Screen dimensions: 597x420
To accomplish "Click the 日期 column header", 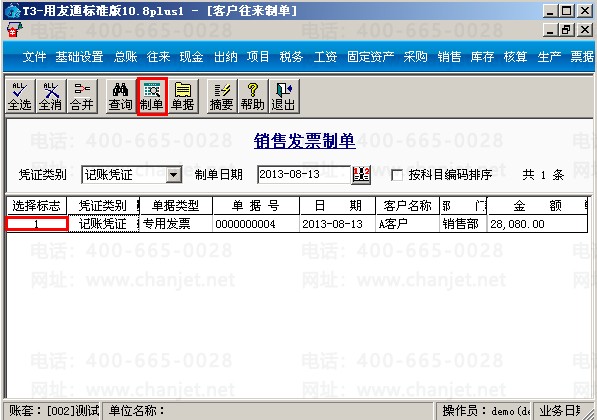I will (x=338, y=206).
